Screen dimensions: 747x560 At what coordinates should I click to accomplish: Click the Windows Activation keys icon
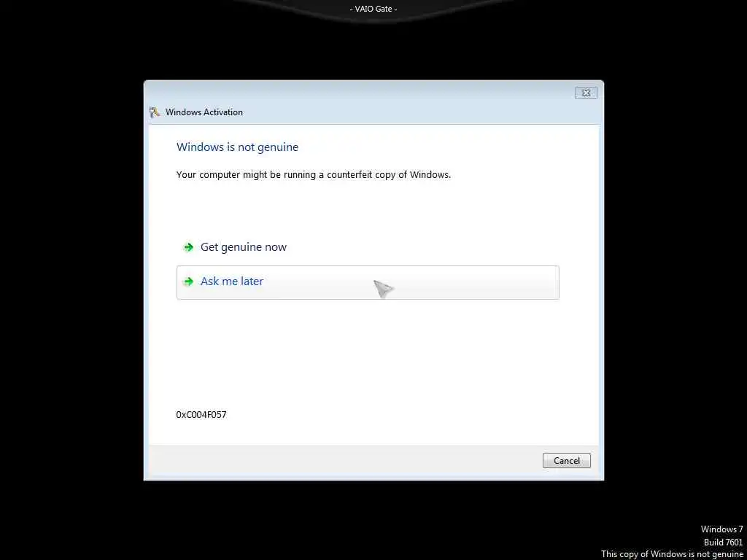tap(154, 112)
